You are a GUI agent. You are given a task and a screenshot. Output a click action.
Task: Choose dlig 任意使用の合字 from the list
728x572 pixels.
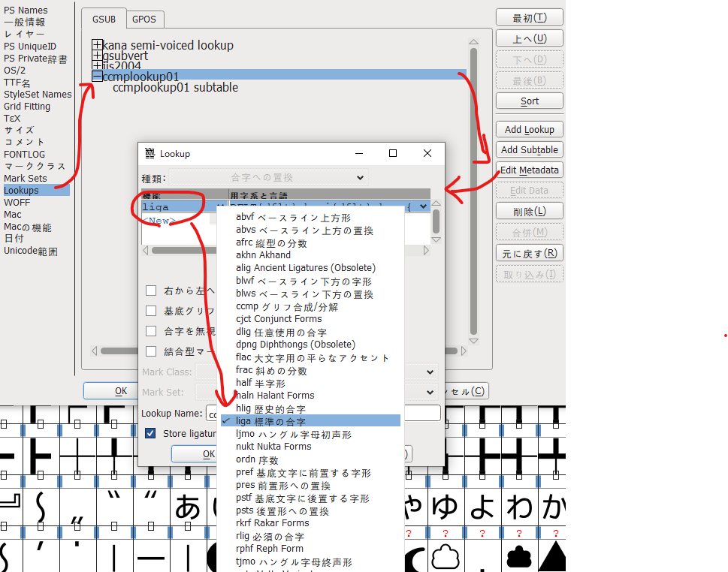pyautogui.click(x=281, y=332)
